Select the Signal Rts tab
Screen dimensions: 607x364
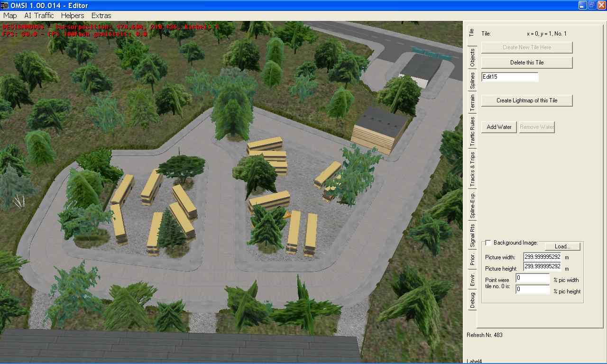(472, 236)
